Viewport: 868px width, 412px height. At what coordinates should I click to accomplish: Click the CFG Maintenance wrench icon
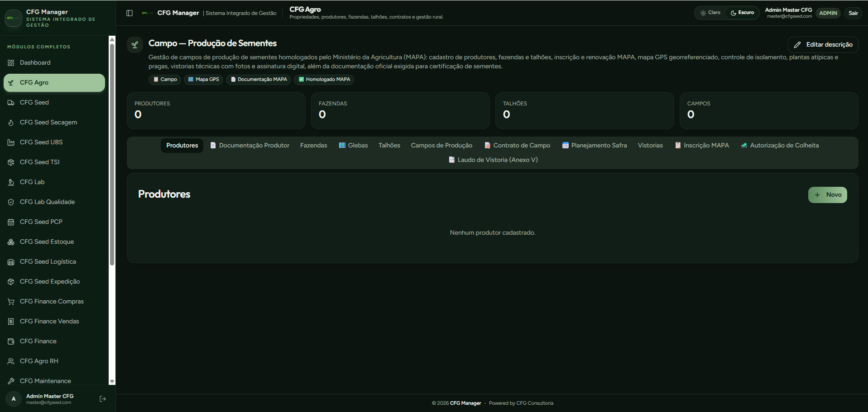click(11, 381)
